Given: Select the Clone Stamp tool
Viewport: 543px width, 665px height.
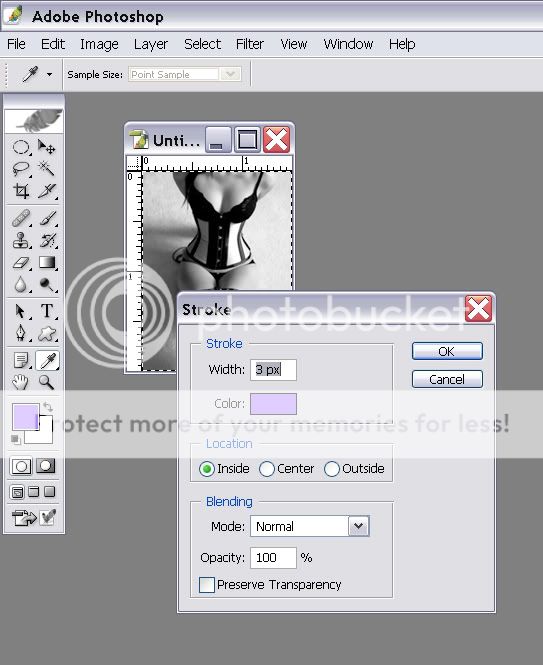Looking at the screenshot, I should click(x=21, y=240).
